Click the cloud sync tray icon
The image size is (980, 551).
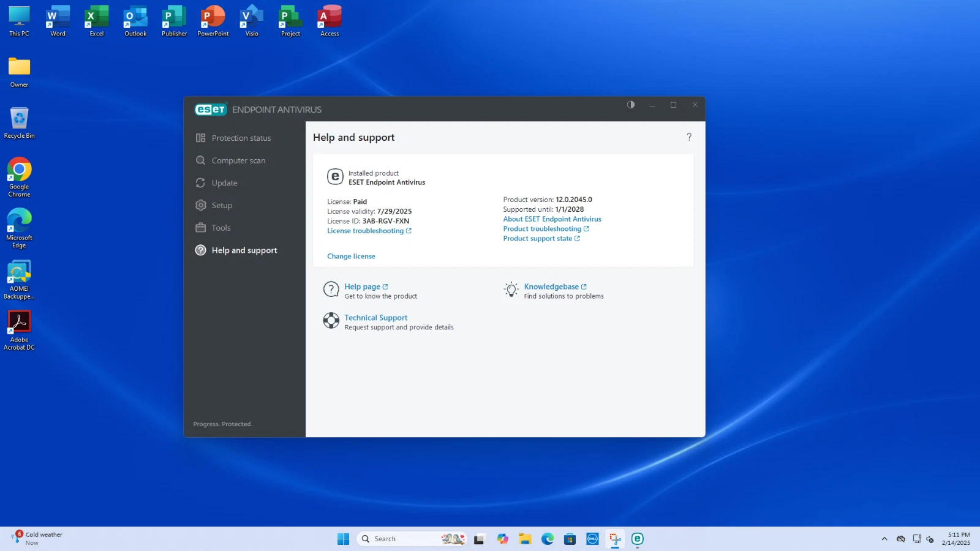[901, 539]
